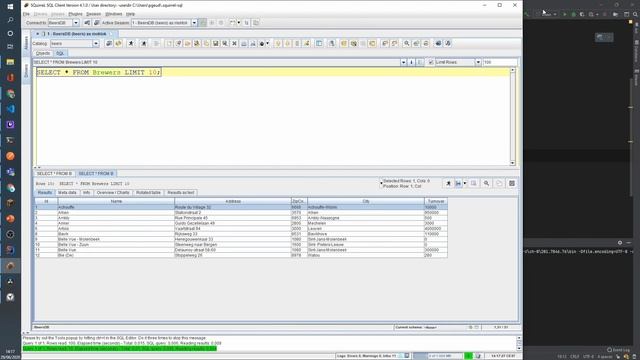Click the row limit field showing 100

tap(500, 62)
